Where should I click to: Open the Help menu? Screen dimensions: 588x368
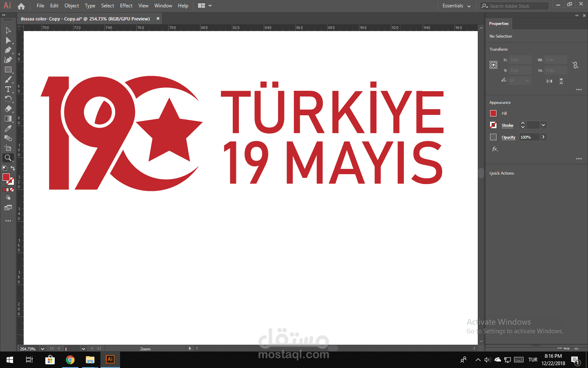(x=183, y=6)
